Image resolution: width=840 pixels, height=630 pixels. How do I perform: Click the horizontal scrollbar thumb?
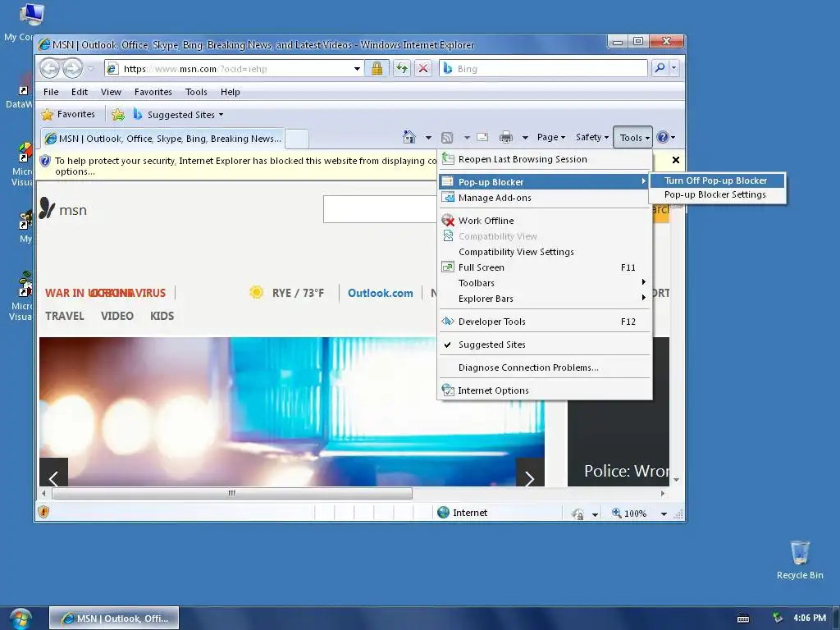pyautogui.click(x=232, y=493)
